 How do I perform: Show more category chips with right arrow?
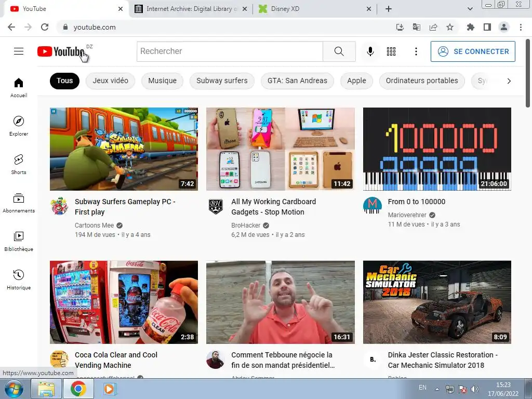(509, 81)
